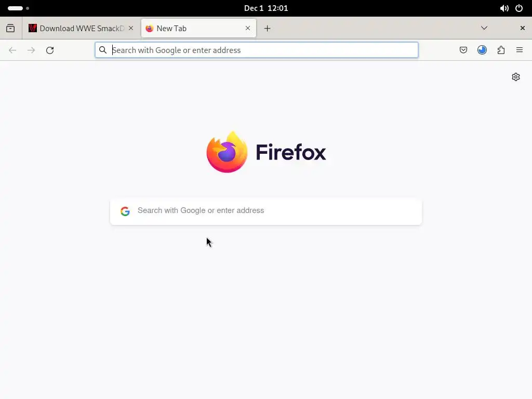532x399 pixels.
Task: Open the Activities overview pill
Action: click(x=18, y=8)
